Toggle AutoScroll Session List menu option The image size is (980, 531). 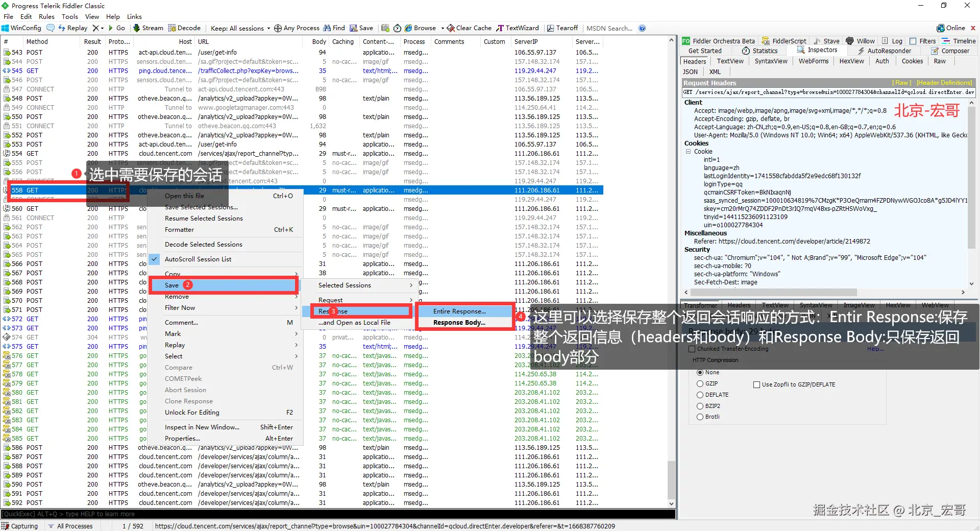tap(225, 259)
